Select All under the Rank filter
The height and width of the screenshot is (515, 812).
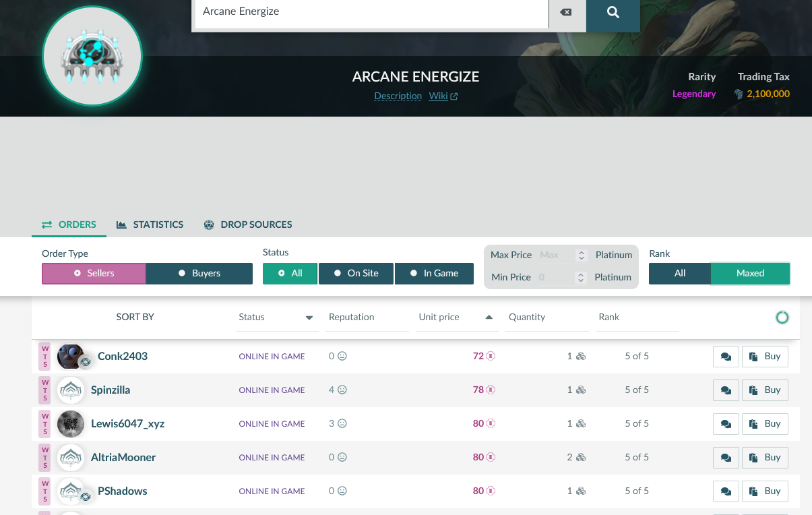point(679,273)
